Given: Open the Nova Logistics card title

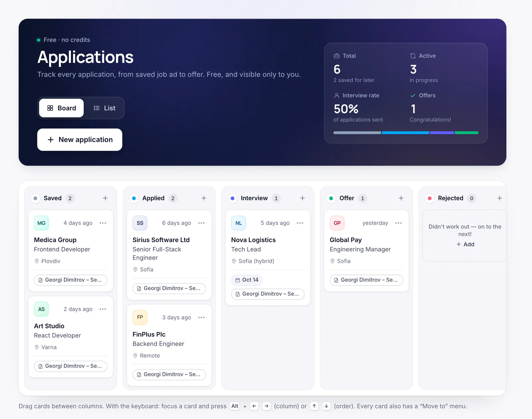Looking at the screenshot, I should (253, 240).
